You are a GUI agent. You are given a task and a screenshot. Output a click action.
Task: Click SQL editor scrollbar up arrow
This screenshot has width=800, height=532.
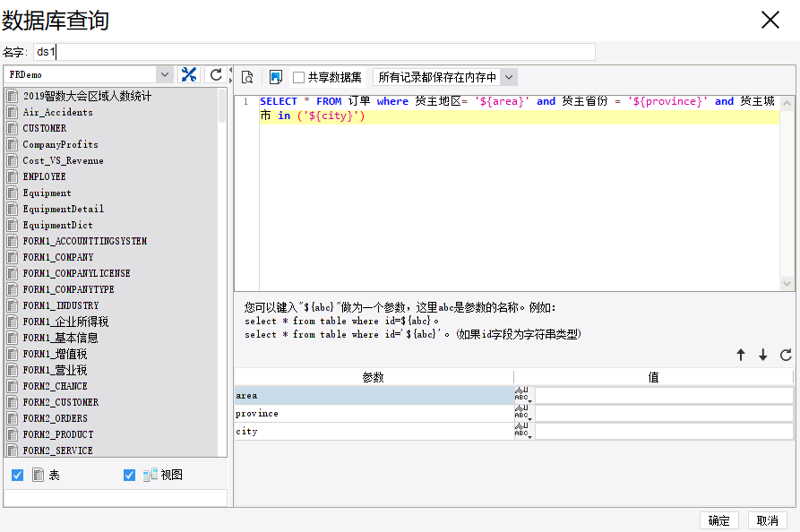pos(787,103)
